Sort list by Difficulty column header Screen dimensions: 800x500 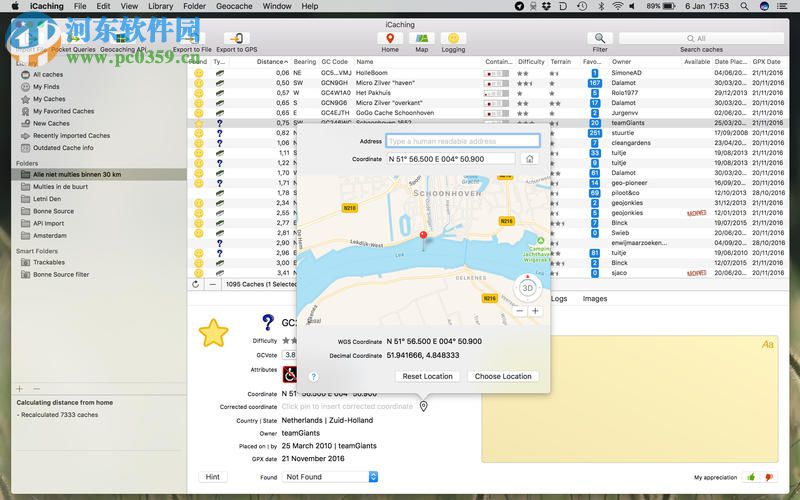(x=531, y=62)
